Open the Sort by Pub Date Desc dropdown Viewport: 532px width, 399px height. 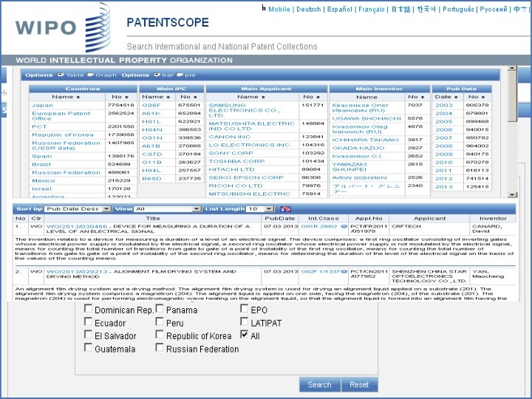coord(78,209)
